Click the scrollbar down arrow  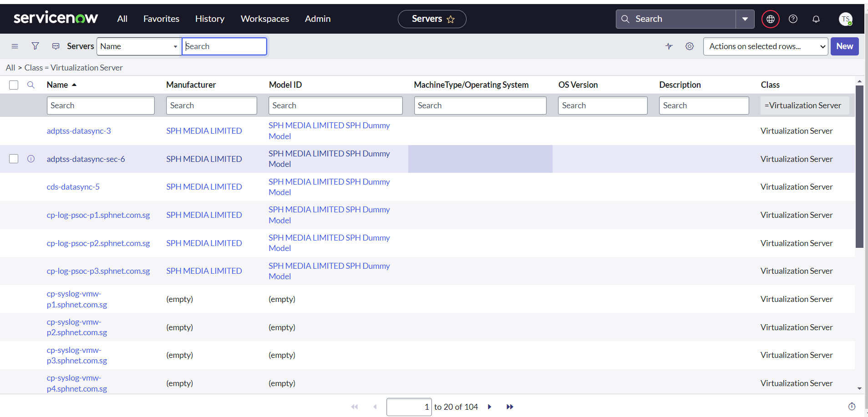[x=859, y=389]
